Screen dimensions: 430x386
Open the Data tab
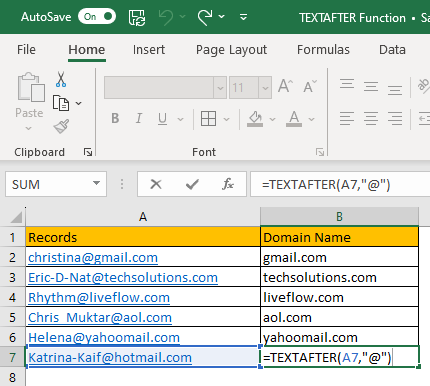pos(392,50)
